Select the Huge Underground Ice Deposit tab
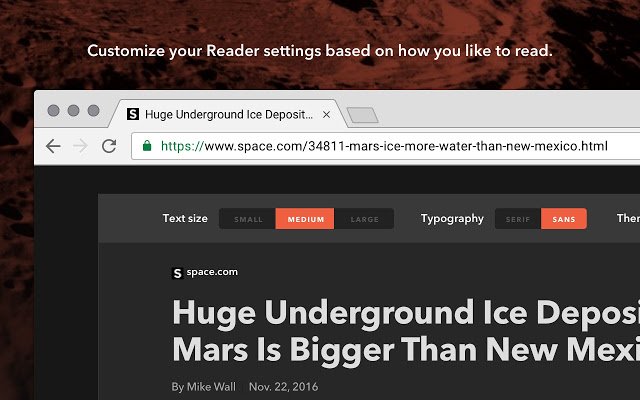 (x=229, y=114)
